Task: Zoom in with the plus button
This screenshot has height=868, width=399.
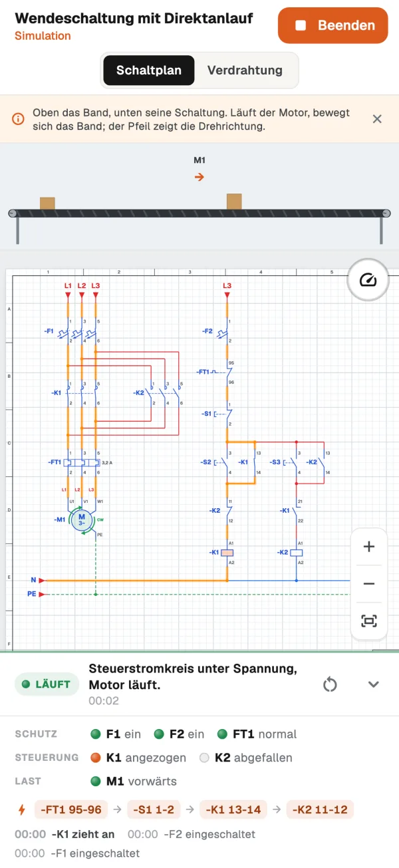Action: 369,547
